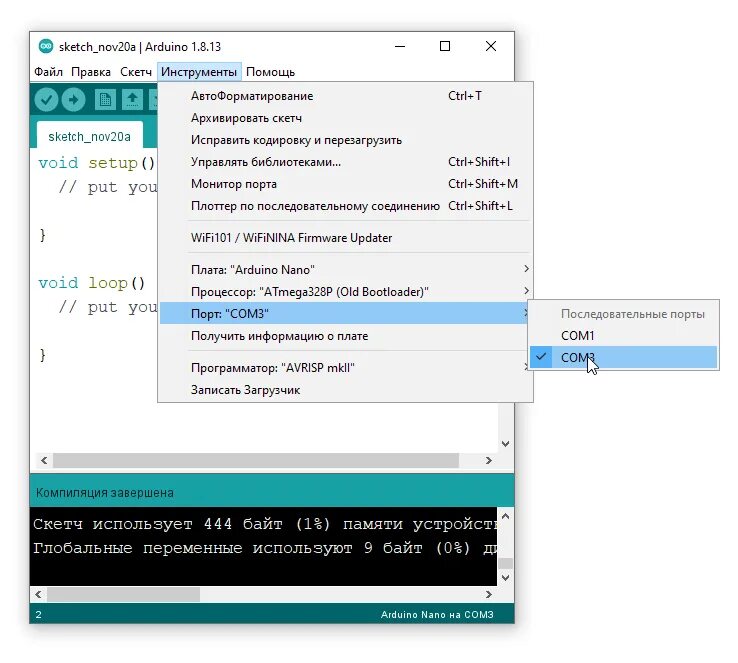
Task: Choose Получить информацию о плате
Action: pos(346,336)
